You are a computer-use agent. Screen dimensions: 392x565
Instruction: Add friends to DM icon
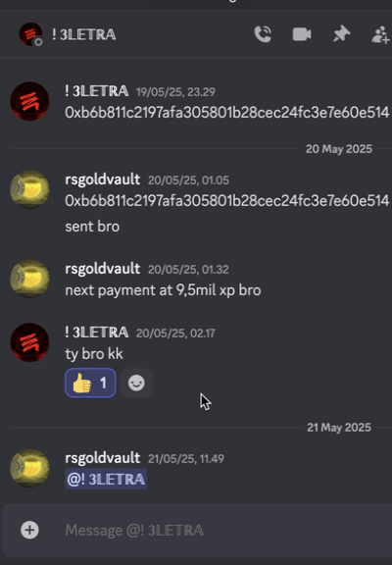click(381, 34)
